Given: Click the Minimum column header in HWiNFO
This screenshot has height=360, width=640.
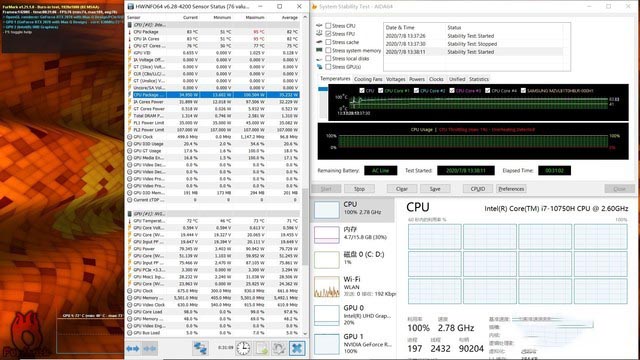Looking at the screenshot, I should pyautogui.click(x=222, y=18).
